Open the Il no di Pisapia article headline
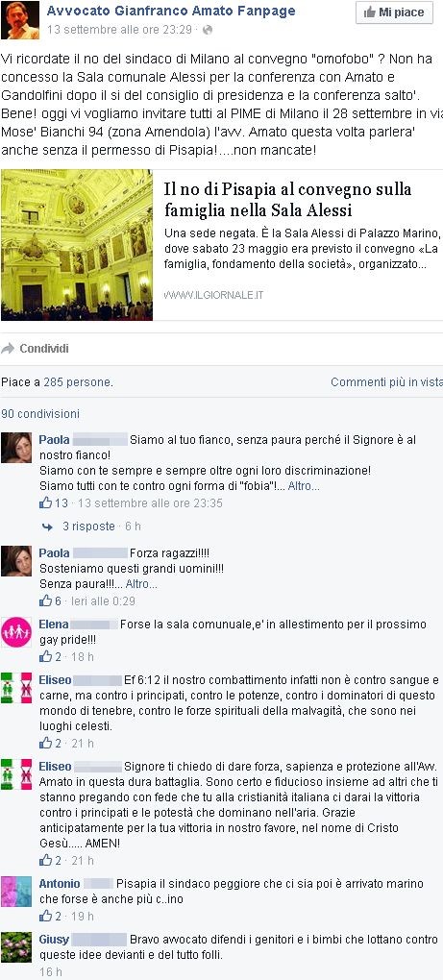 pos(279,199)
